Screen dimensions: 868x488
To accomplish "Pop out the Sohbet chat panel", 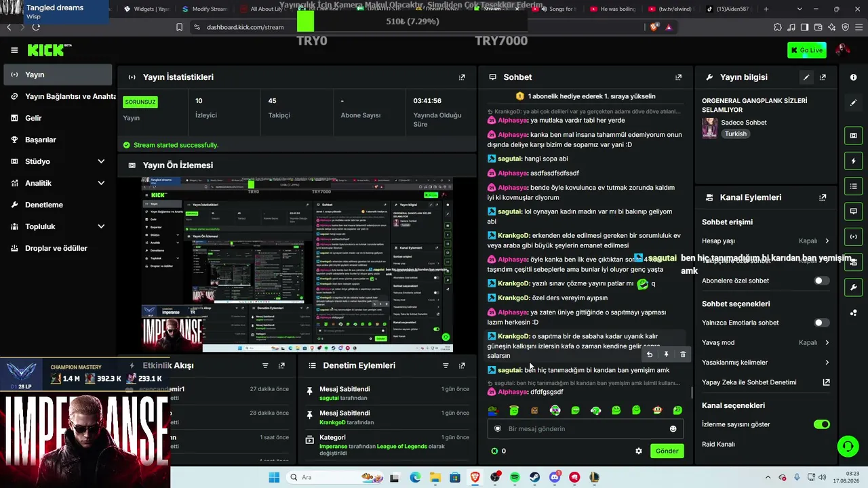I will (678, 77).
